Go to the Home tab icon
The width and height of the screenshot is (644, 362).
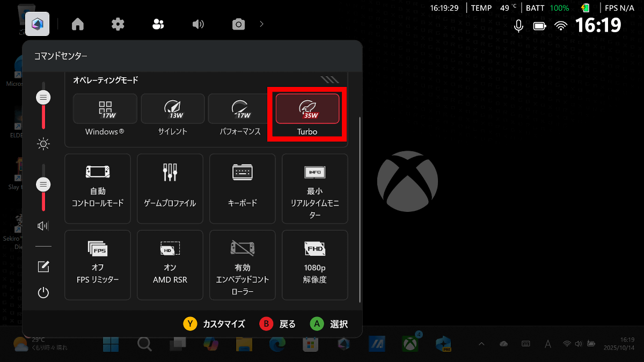[x=78, y=24]
